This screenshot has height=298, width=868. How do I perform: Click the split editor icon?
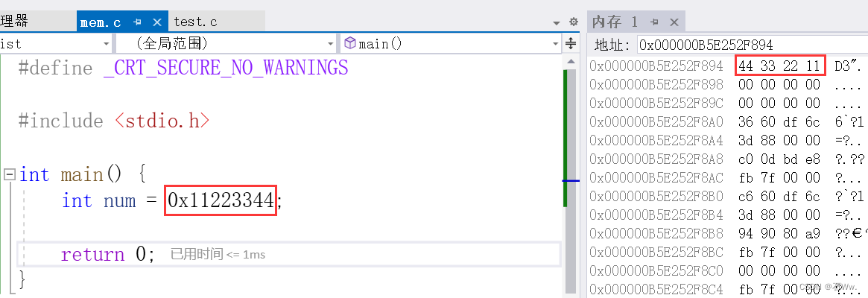[571, 43]
